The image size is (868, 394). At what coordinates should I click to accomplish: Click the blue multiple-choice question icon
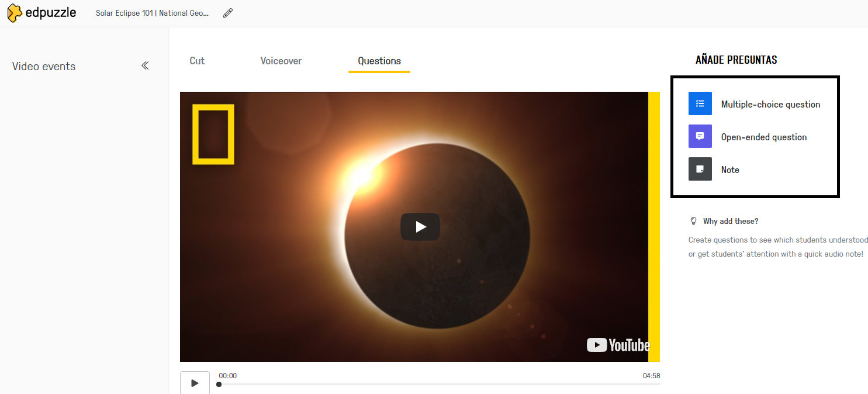[x=700, y=103]
